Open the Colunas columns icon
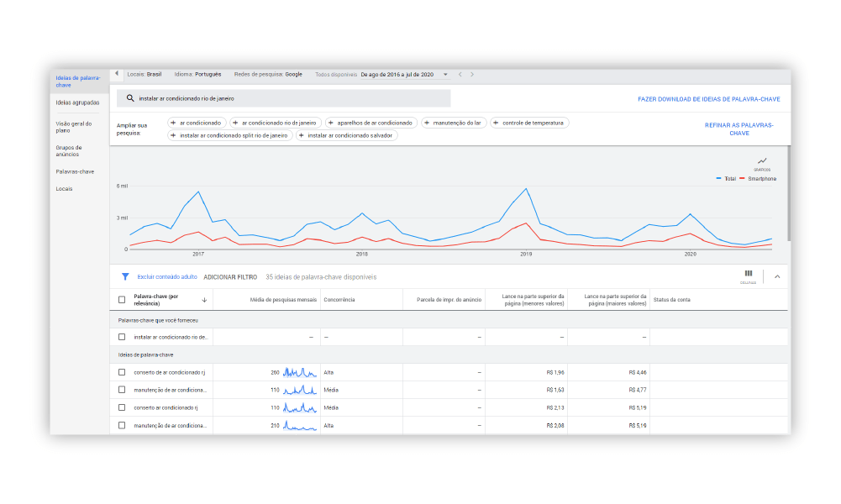The width and height of the screenshot is (841, 504). pyautogui.click(x=749, y=276)
